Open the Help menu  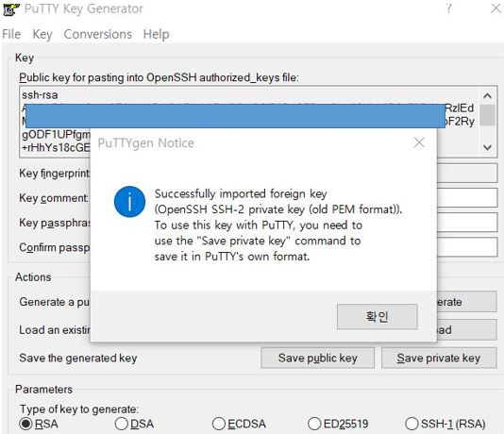(x=157, y=34)
